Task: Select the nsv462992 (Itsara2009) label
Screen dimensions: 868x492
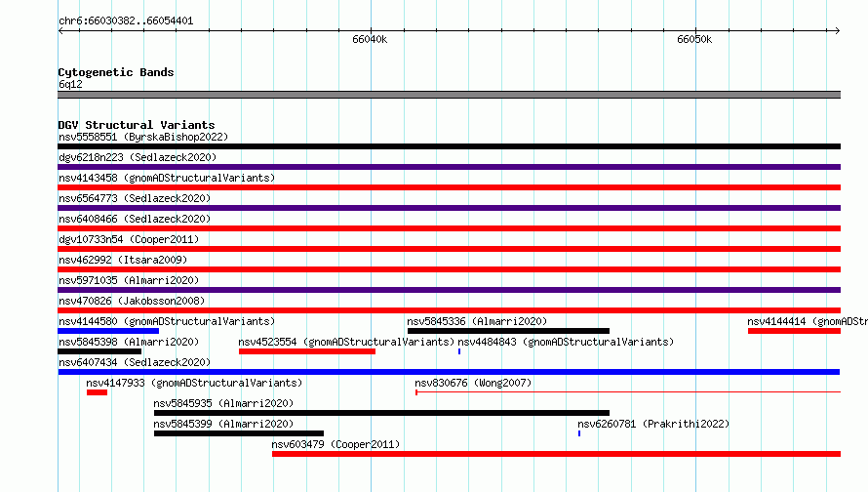Action: pyautogui.click(x=123, y=260)
